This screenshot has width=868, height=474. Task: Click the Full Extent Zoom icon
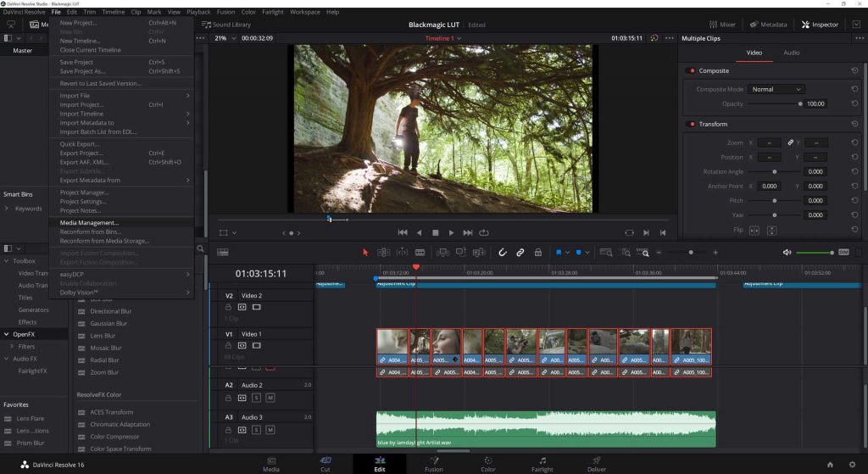tap(606, 253)
